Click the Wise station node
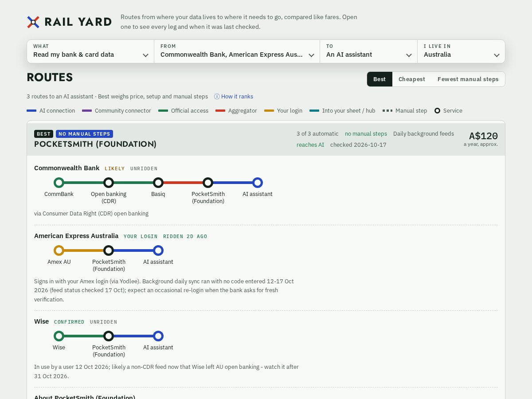This screenshot has height=399, width=532. [59, 336]
